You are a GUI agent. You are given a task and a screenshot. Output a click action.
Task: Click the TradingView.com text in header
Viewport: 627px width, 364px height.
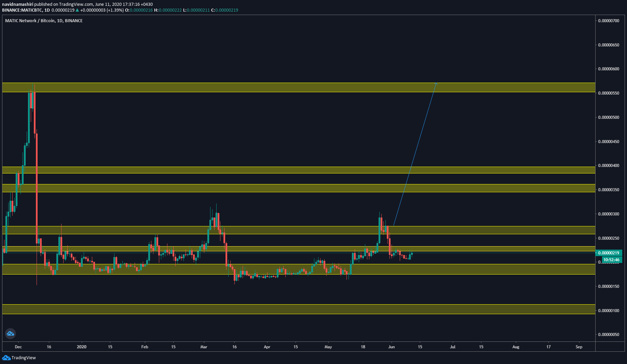pos(76,4)
